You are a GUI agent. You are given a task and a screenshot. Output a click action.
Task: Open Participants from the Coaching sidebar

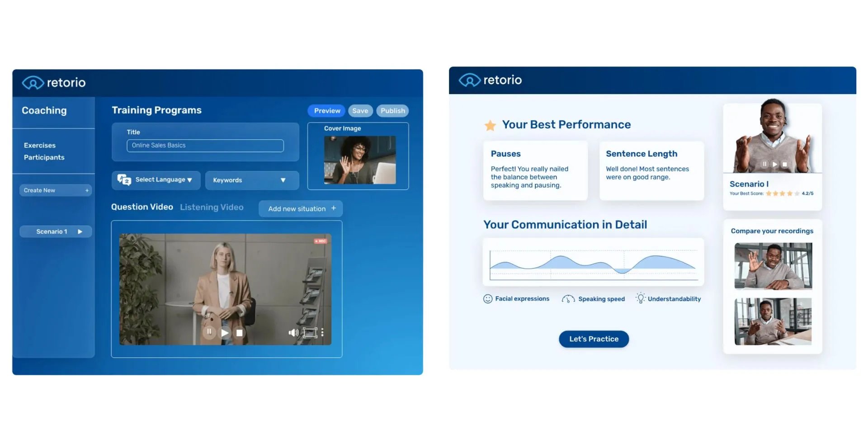(44, 157)
